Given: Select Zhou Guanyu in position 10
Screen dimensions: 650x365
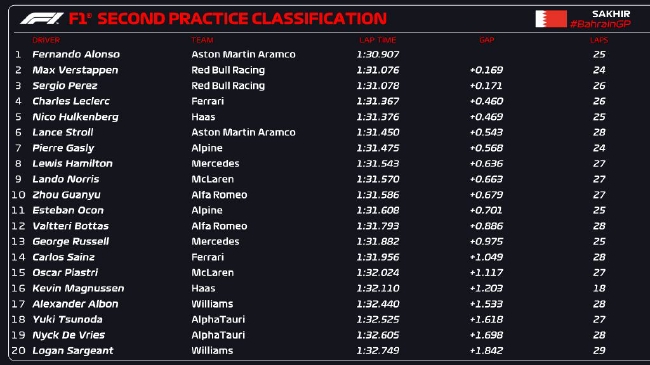Looking at the screenshot, I should pos(66,195).
